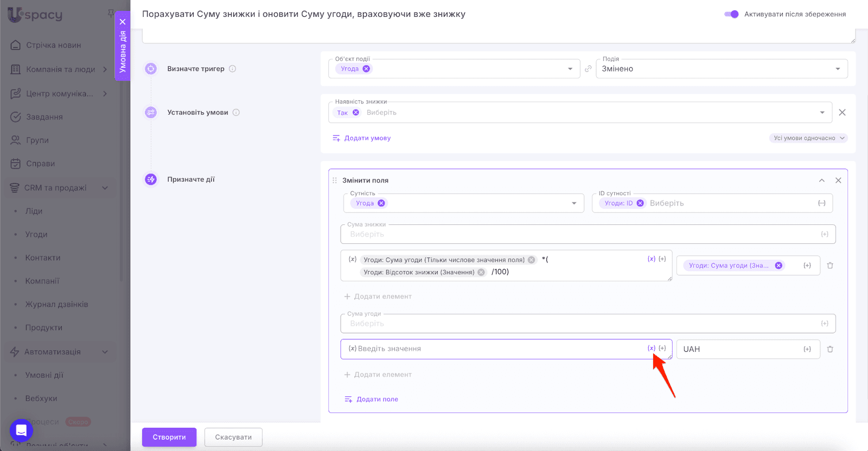Viewport: 868px width, 451px height.
Task: Remove the Наявність знижки condition row
Action: [x=842, y=113]
